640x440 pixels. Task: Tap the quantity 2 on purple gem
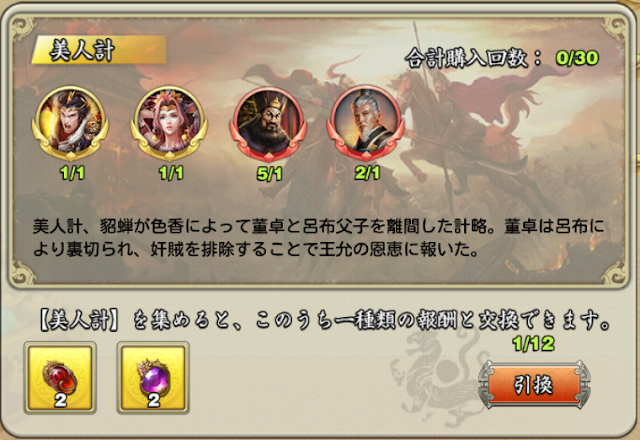(x=153, y=400)
